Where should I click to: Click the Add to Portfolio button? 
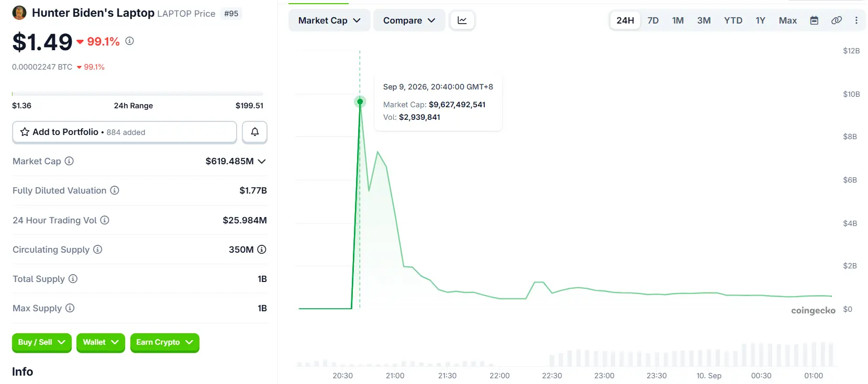(x=125, y=132)
